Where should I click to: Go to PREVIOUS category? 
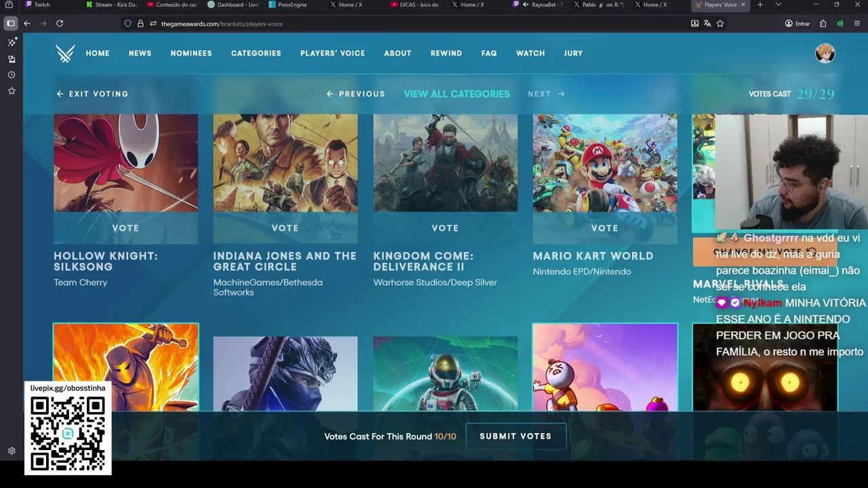tap(356, 94)
